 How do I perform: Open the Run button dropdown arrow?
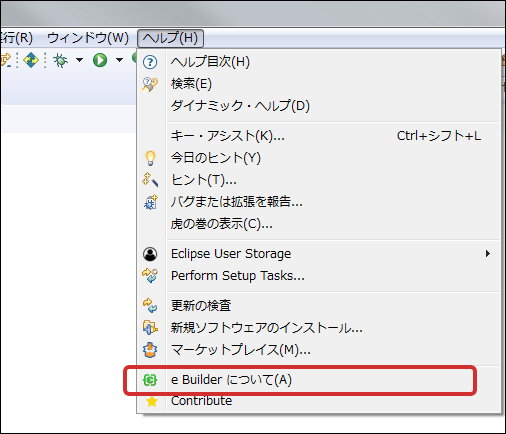tap(119, 60)
